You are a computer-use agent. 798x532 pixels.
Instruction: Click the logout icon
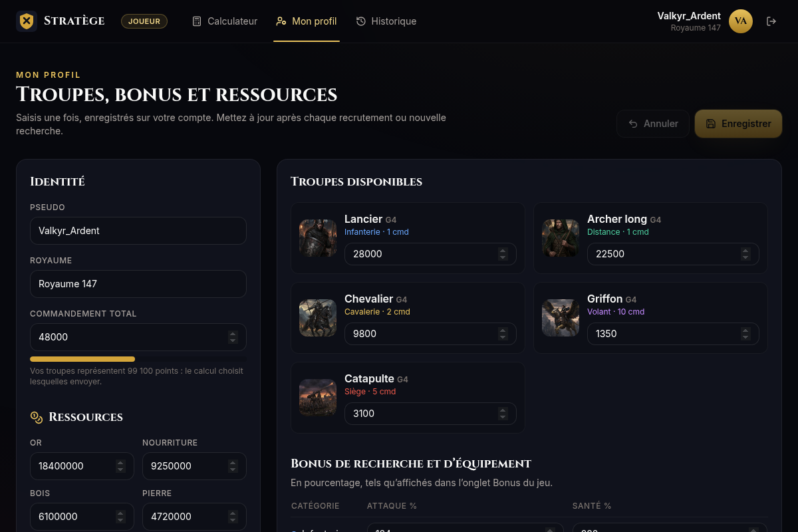pyautogui.click(x=771, y=21)
